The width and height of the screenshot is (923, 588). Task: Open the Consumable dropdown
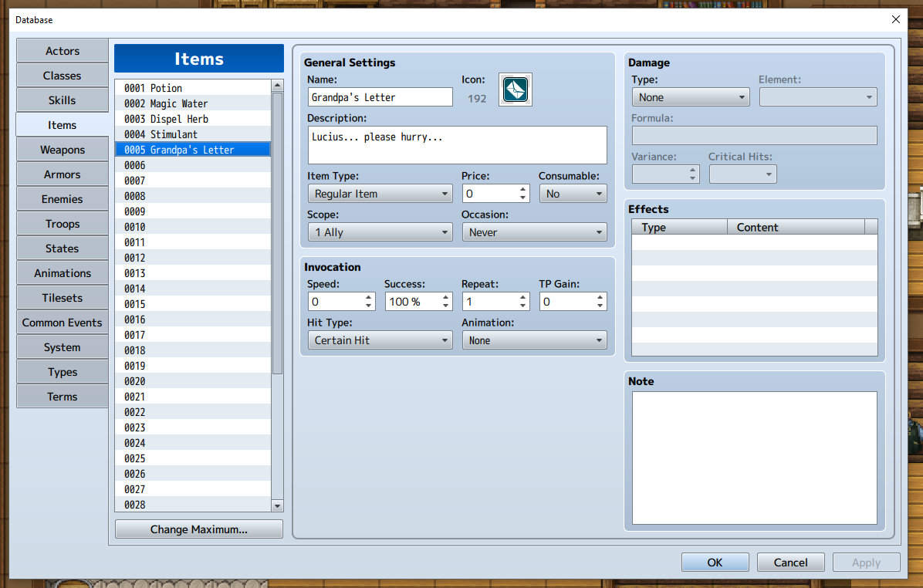[x=573, y=194]
